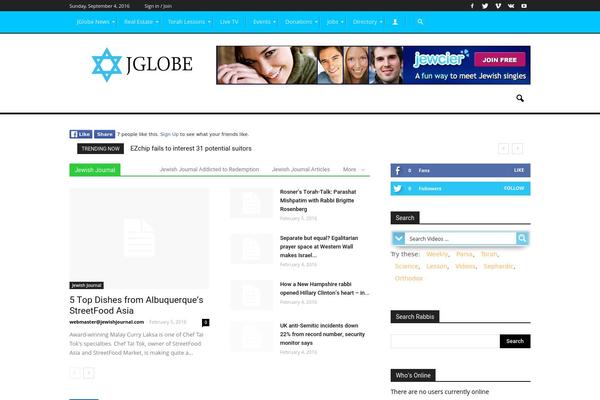Click thumbnail beside Rosner's Torah-Talk
Screen dimensions: 600x400
pyautogui.click(x=251, y=203)
